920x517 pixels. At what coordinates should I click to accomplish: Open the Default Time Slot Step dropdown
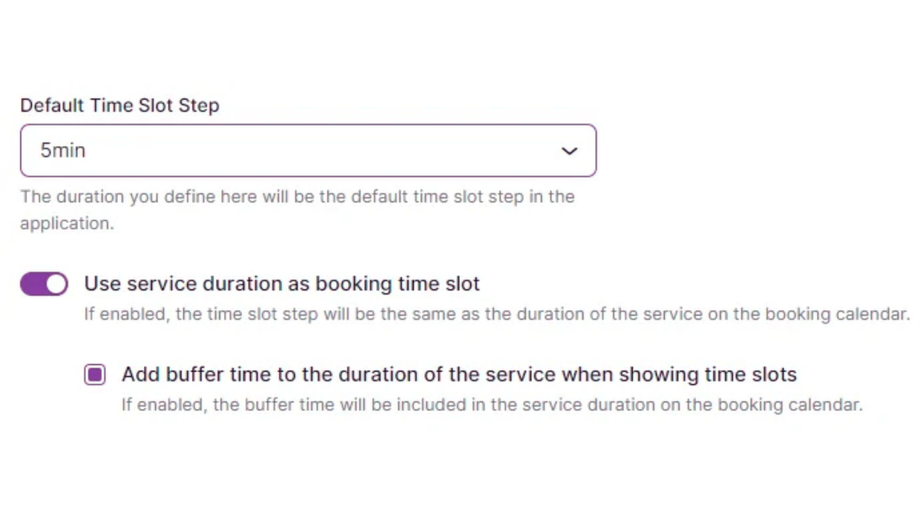(308, 151)
